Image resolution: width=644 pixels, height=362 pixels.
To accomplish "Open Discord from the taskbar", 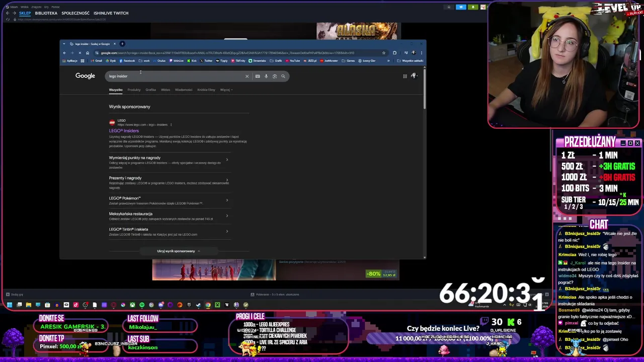I will (x=161, y=305).
